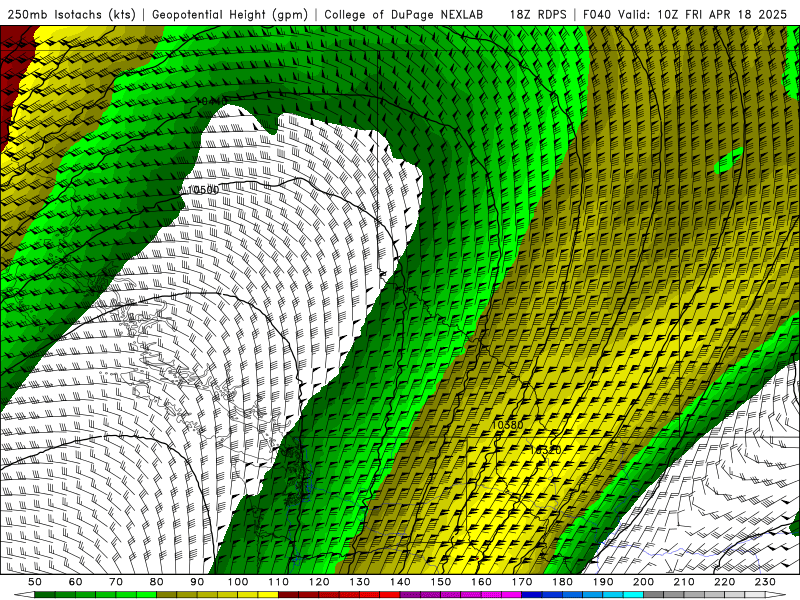The image size is (800, 600).
Task: Click the 'Geopotential Height (gpm)' title text
Action: tap(230, 15)
